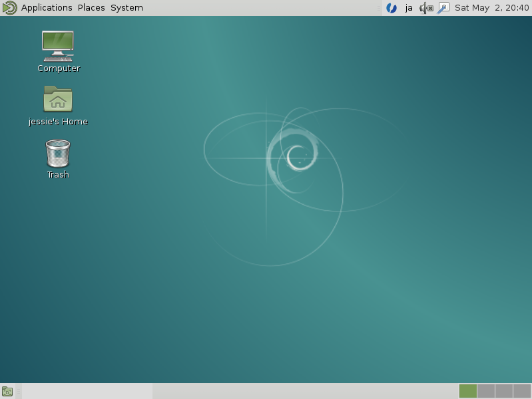The image size is (532, 399).
Task: Switch to the first (active) workspace
Action: (468, 391)
